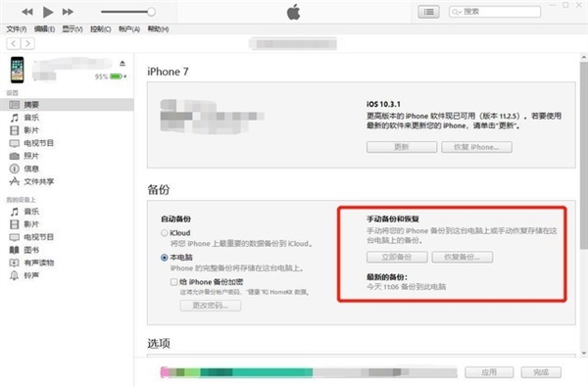Open the 帮助(H) menu
The width and height of the screenshot is (588, 387).
158,29
